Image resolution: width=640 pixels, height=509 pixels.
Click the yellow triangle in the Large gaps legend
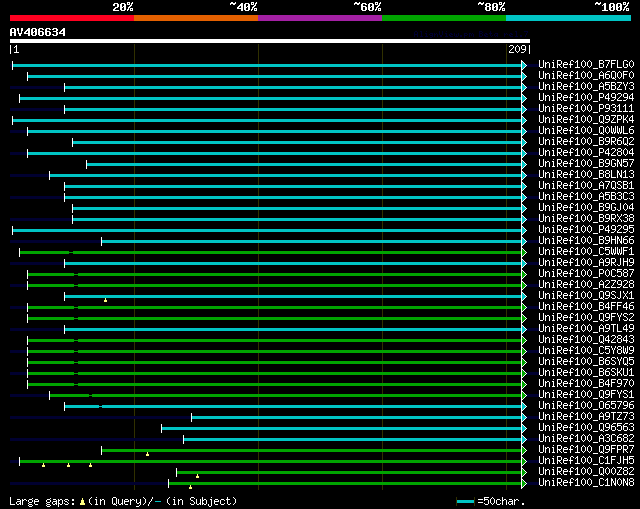point(82,502)
